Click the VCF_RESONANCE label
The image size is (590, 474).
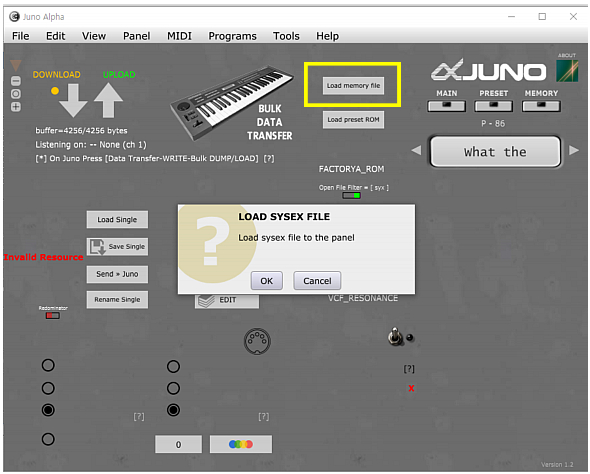[x=363, y=298]
